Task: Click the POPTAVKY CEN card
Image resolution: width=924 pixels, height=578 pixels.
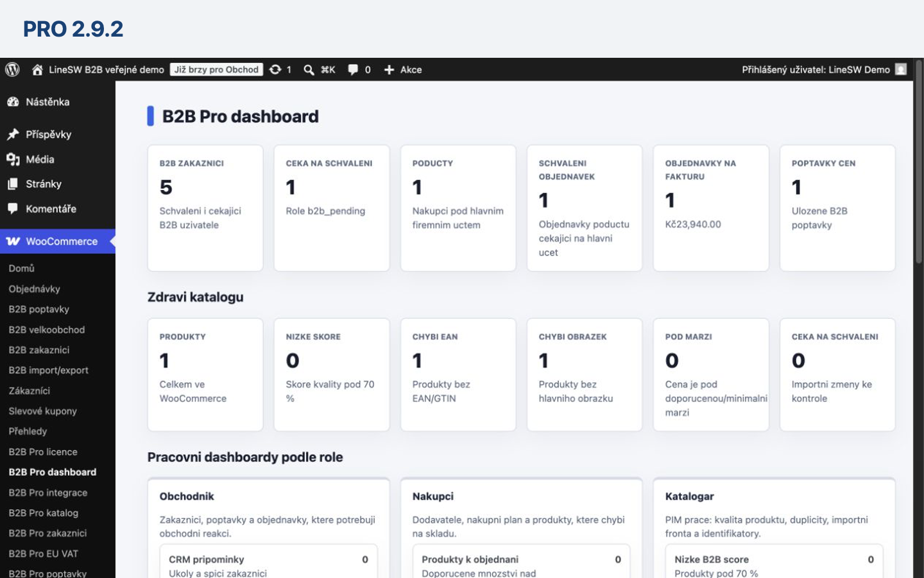Action: click(x=837, y=208)
